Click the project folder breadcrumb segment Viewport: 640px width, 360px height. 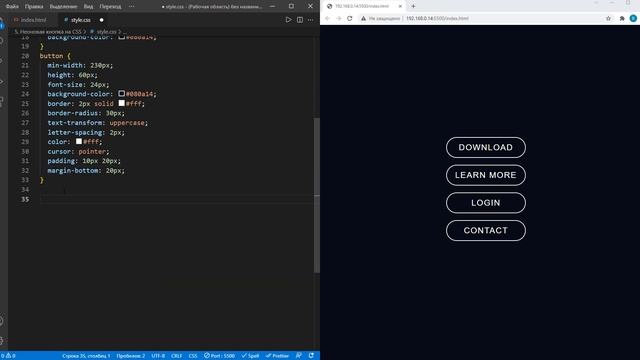click(x=48, y=31)
